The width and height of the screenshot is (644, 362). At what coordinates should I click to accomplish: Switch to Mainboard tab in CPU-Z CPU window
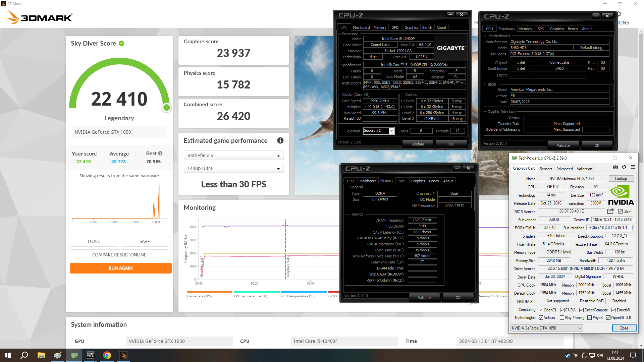361,27
